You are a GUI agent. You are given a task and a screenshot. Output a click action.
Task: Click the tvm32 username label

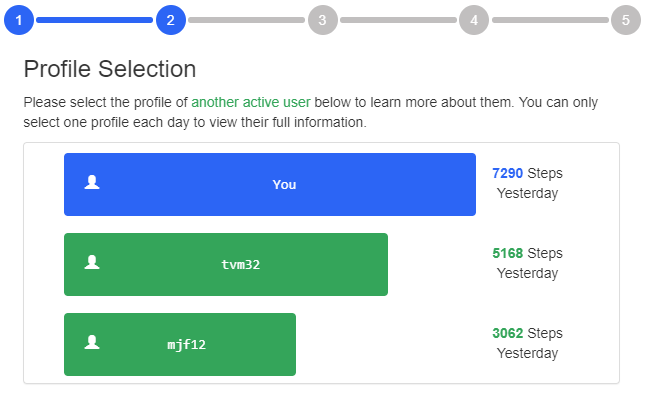tap(241, 264)
